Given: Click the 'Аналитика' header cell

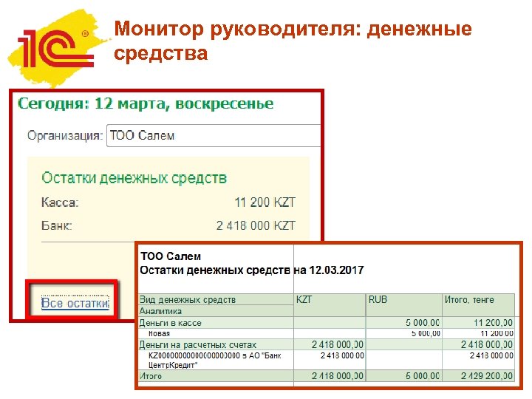Looking at the screenshot, I should point(216,311).
